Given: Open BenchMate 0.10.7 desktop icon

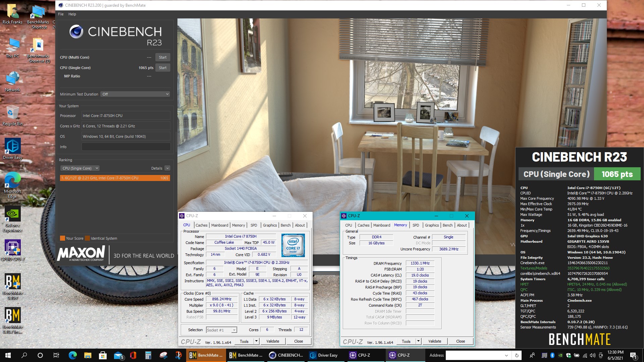Looking at the screenshot, I should pyautogui.click(x=12, y=287).
